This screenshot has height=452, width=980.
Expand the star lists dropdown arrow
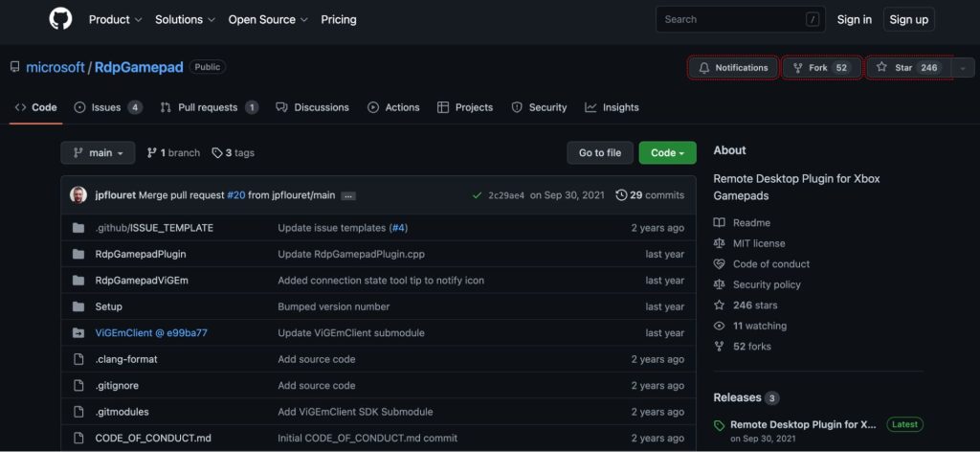pyautogui.click(x=963, y=68)
